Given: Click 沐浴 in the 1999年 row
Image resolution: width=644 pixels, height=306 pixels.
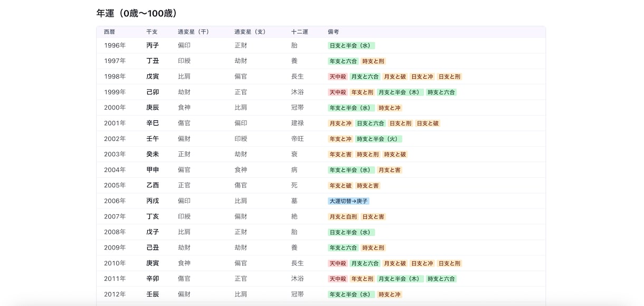Looking at the screenshot, I should (298, 92).
